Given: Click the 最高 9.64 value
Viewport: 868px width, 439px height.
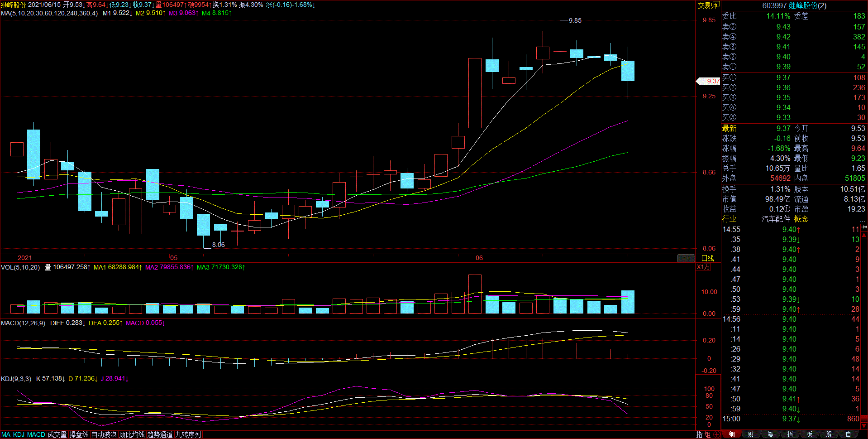Looking at the screenshot, I should click(858, 148).
